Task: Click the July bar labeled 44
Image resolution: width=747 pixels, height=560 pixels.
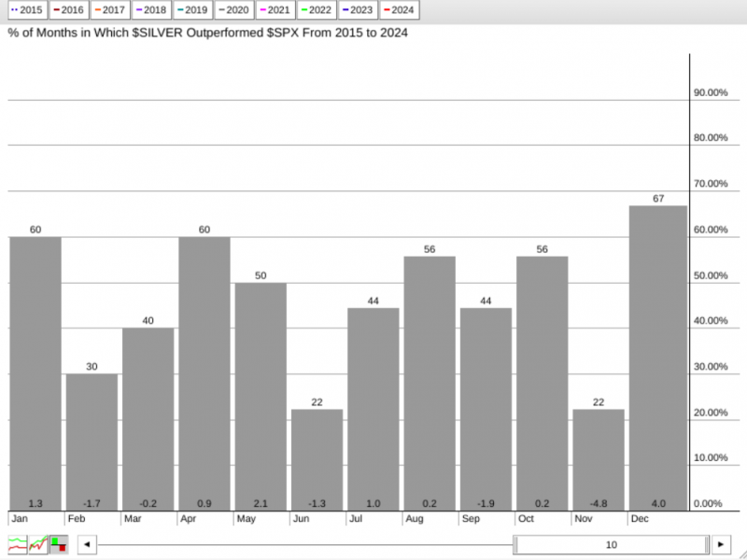Action: pyautogui.click(x=373, y=410)
